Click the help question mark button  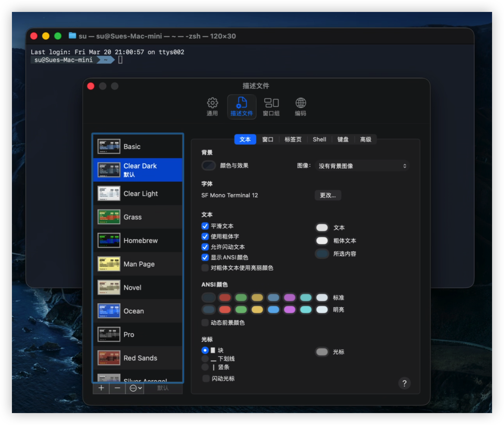pyautogui.click(x=404, y=384)
